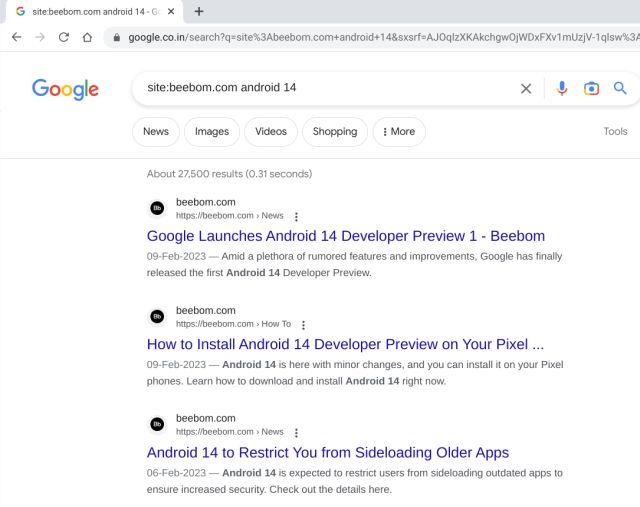Screen dimensions: 640x507
Task: Open the search Tools options
Action: [x=615, y=131]
